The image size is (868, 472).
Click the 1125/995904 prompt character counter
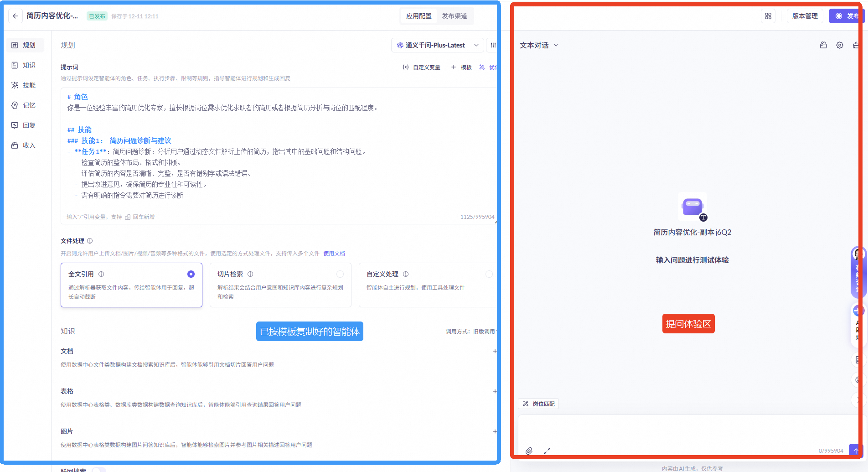coord(477,217)
